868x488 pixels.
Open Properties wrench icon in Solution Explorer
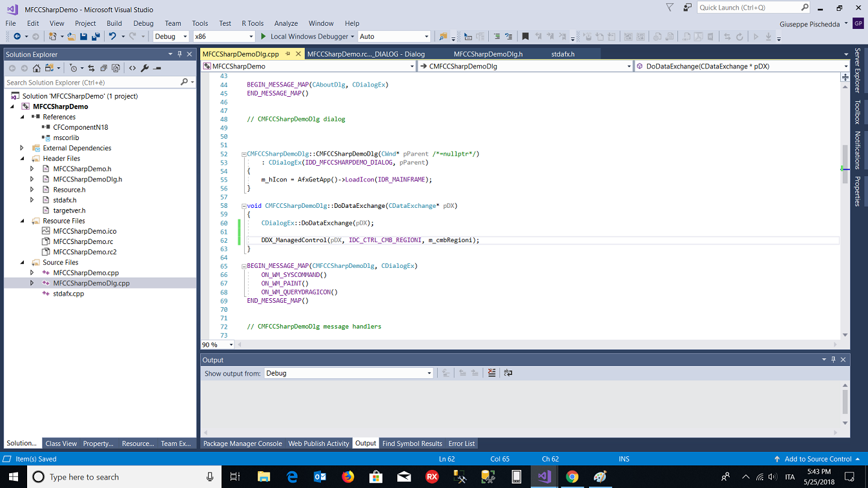145,68
